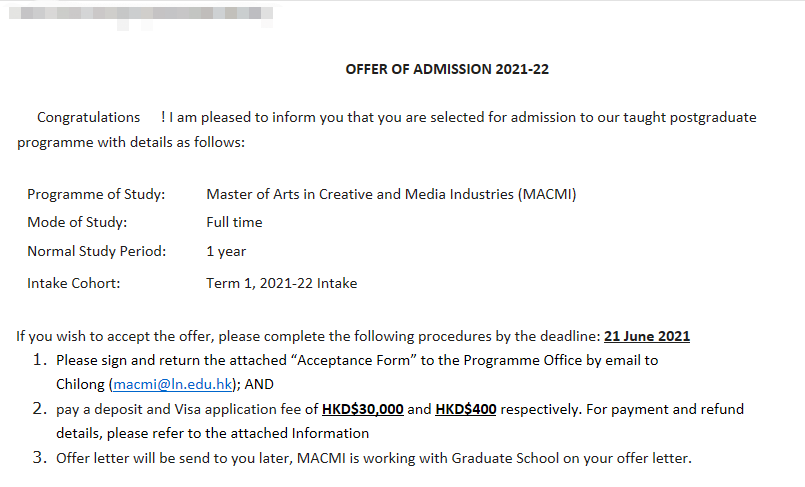Click the word 'Congratulations' in the opening line

coord(88,118)
